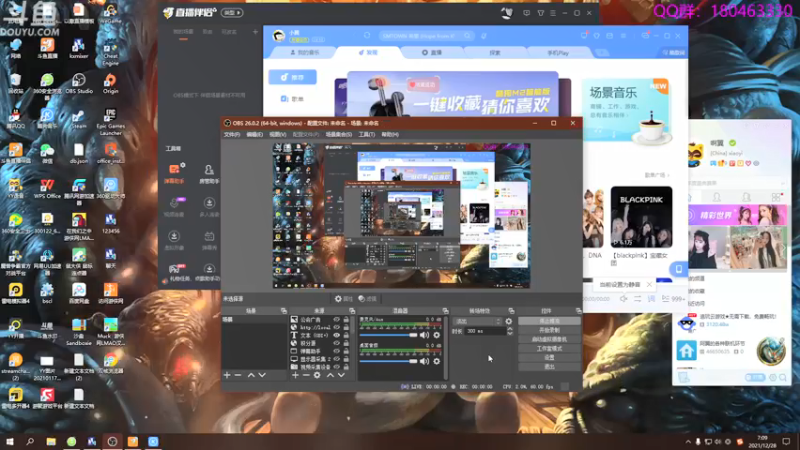Open Cheat Engine desktop shortcut

tap(110, 52)
